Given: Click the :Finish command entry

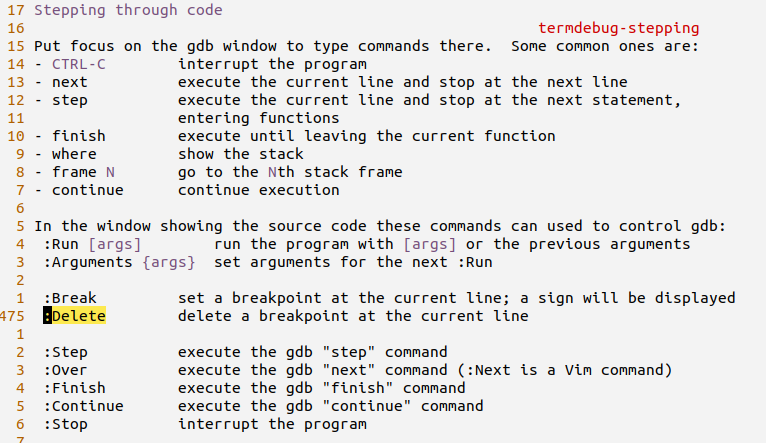Looking at the screenshot, I should coord(74,388).
